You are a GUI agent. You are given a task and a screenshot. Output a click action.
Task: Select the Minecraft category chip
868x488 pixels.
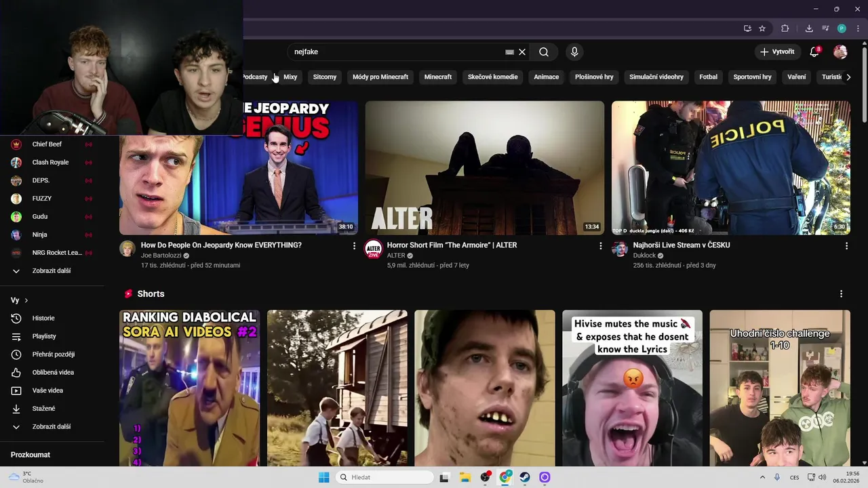438,77
